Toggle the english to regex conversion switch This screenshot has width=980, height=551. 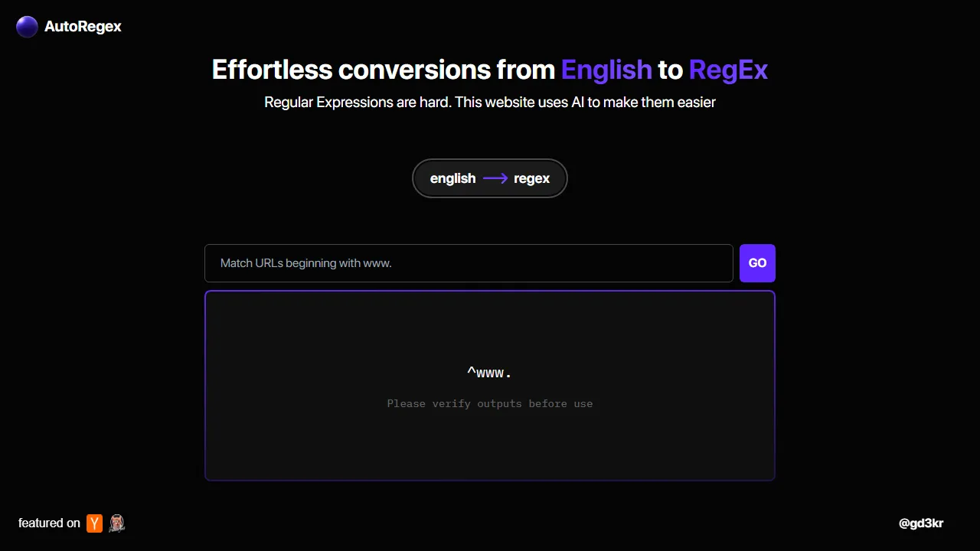490,178
